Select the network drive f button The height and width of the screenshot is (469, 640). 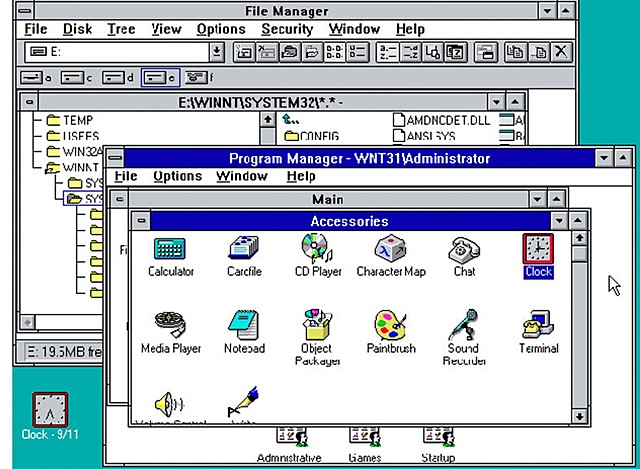click(x=199, y=77)
